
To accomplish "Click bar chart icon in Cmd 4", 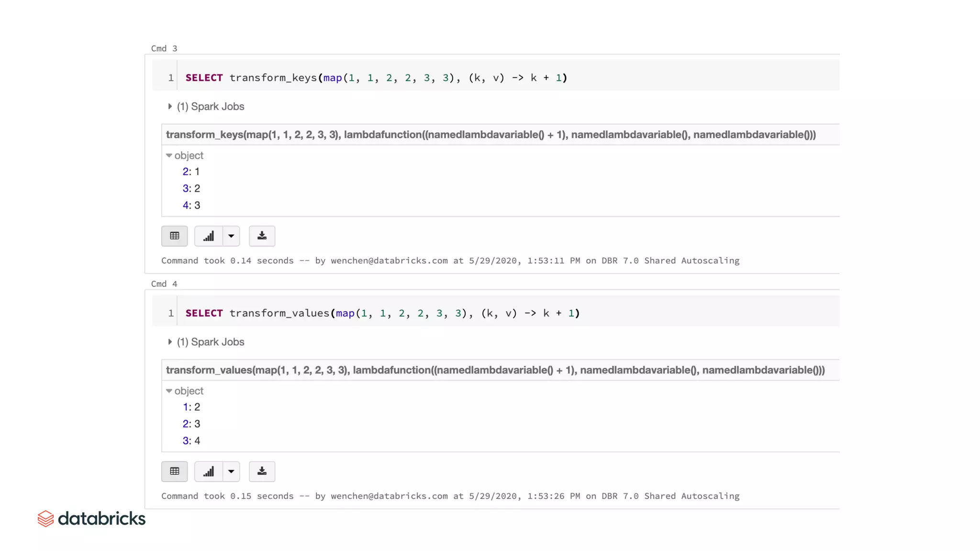I will 209,471.
